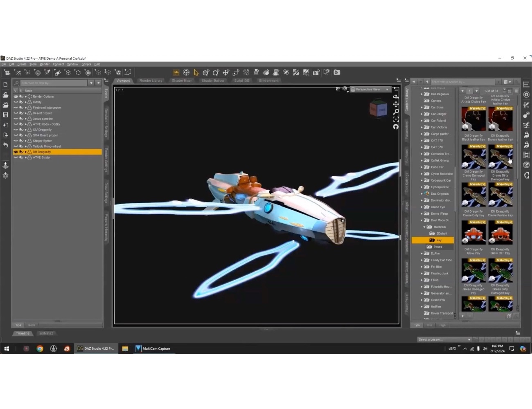
Task: Select the Rotate tool in the toolbar
Action: [x=216, y=72]
